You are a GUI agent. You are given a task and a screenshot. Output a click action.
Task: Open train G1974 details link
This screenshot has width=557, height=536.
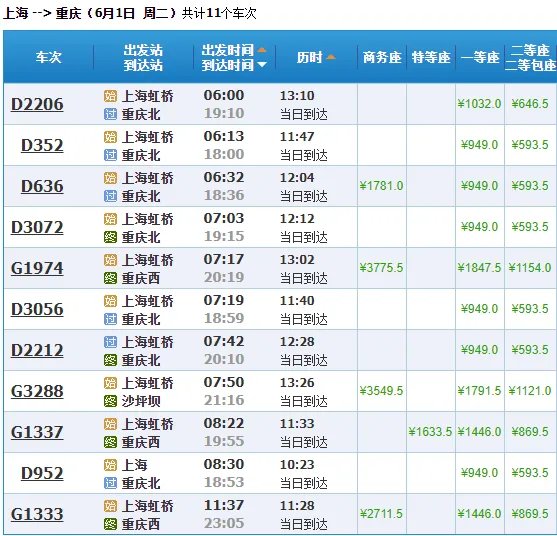[37, 268]
